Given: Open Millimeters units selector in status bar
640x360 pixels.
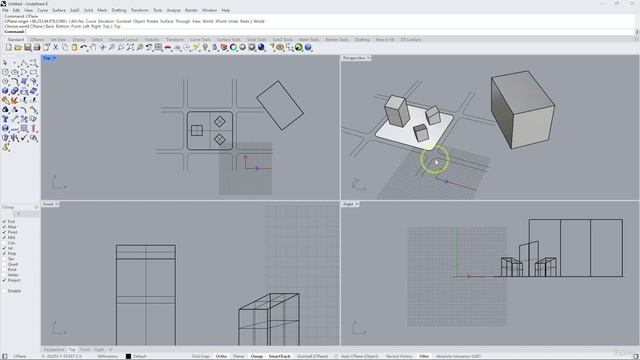Looking at the screenshot, I should (108, 356).
